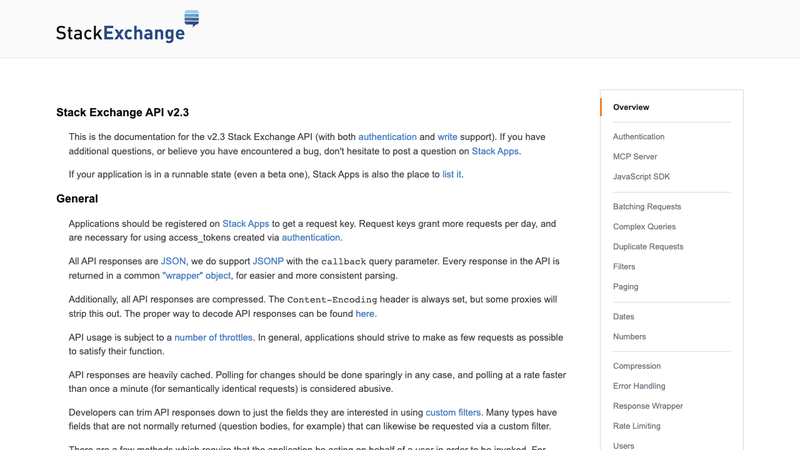Follow the 'write' support link

pos(447,137)
